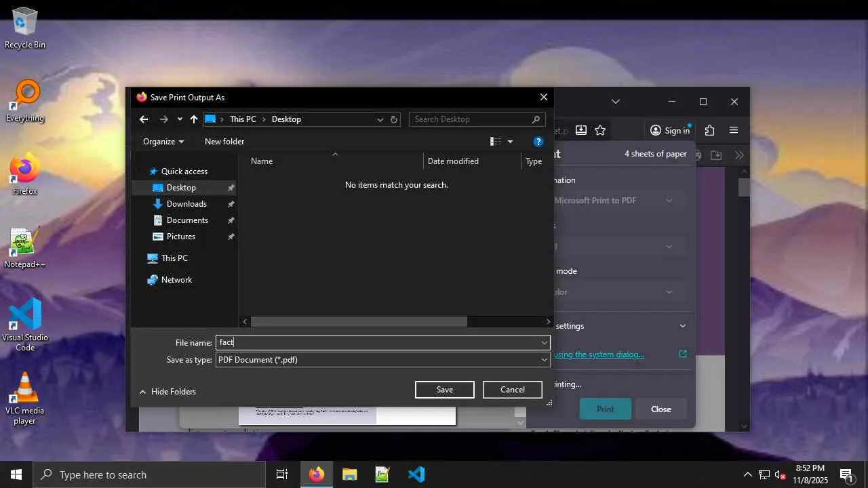
Task: Close the Save Print Output As dialog
Action: tap(543, 98)
